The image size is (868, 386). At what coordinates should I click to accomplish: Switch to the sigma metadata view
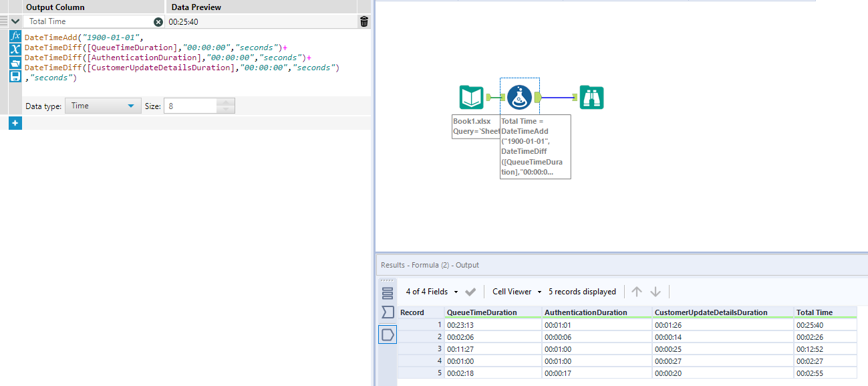pos(388,312)
